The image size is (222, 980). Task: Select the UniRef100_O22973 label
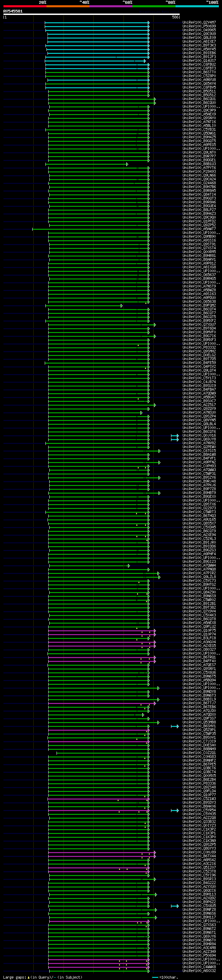pos(199,508)
